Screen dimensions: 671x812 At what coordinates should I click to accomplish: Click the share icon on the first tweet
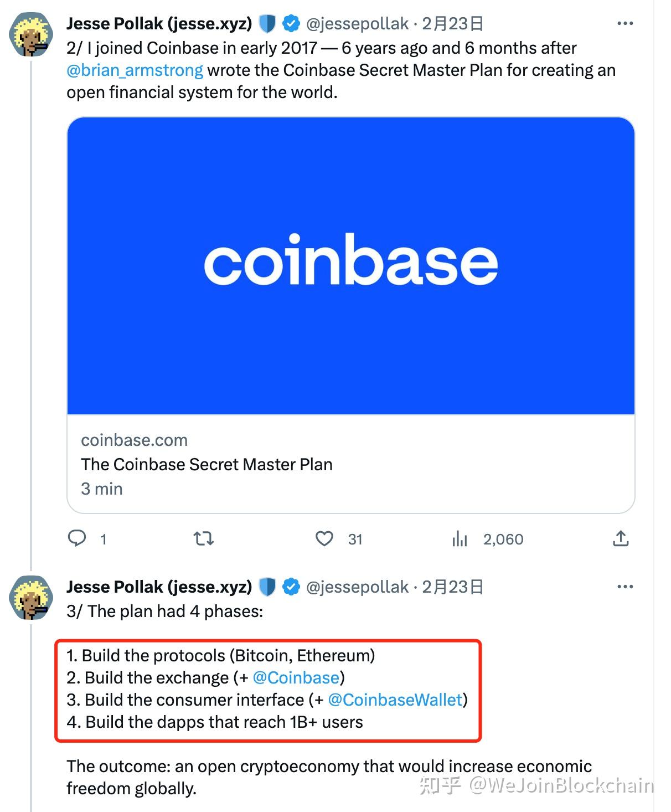click(621, 538)
